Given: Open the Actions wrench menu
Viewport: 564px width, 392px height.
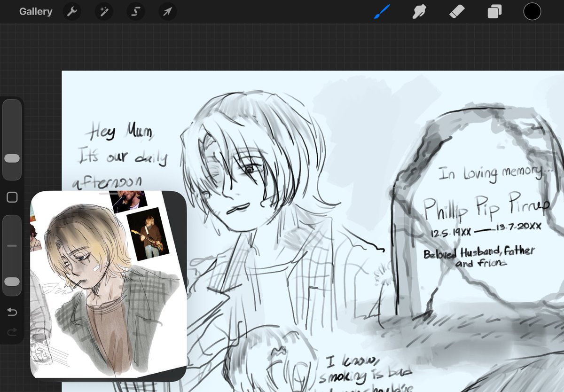Looking at the screenshot, I should coord(72,12).
